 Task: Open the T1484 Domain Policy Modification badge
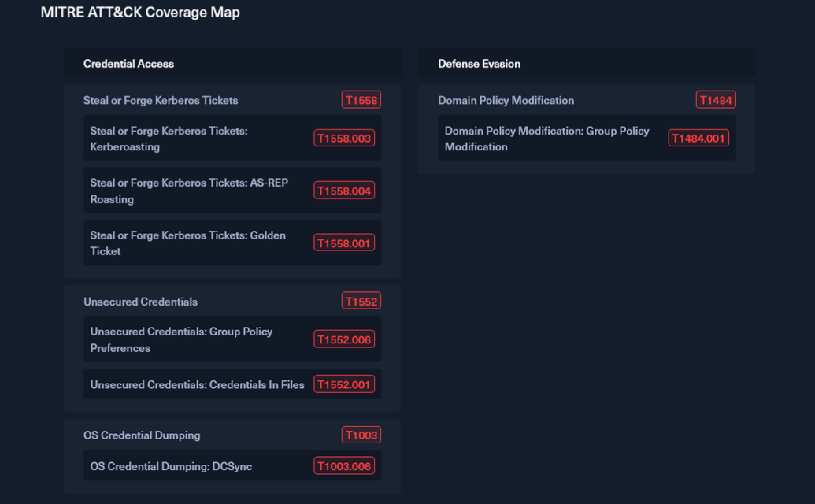coord(715,100)
